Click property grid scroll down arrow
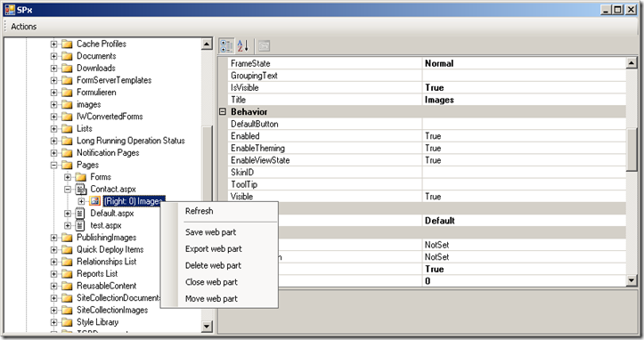 (x=632, y=280)
